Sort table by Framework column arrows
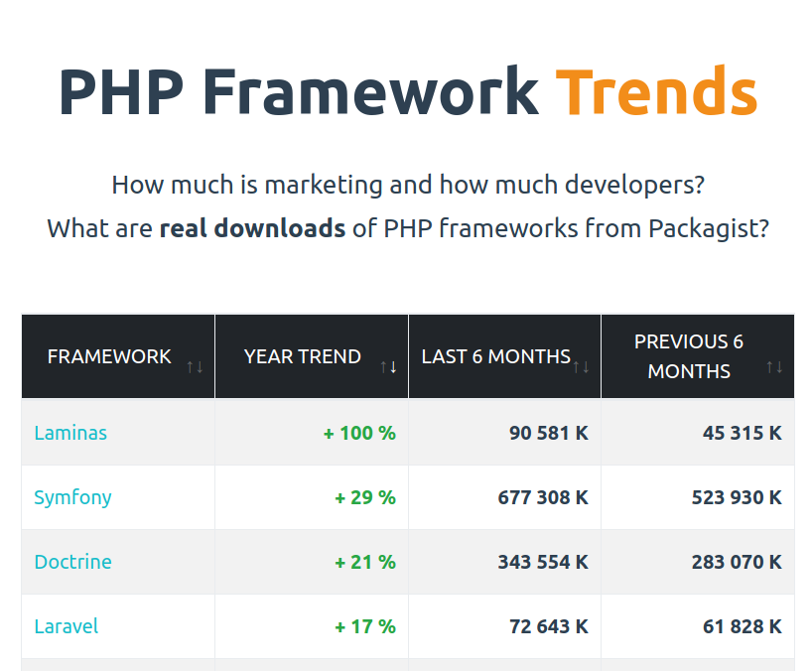Image resolution: width=812 pixels, height=671 pixels. click(x=195, y=367)
